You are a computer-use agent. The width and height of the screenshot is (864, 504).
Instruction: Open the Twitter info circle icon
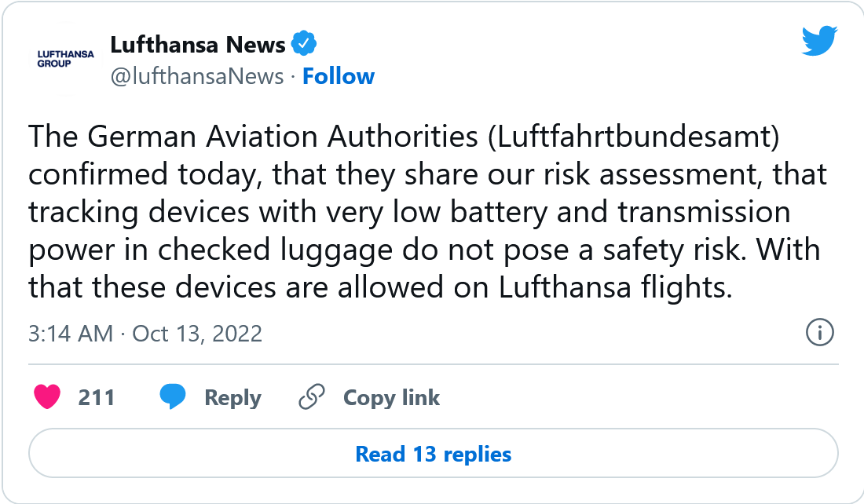coord(819,334)
